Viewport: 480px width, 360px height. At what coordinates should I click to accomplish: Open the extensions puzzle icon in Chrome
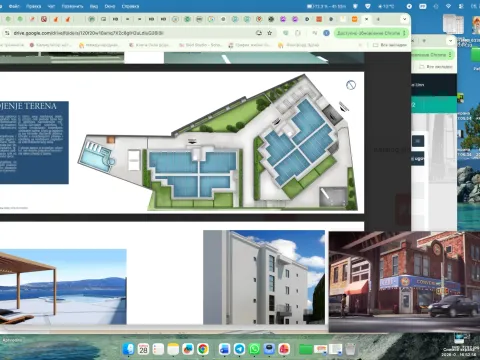click(298, 33)
